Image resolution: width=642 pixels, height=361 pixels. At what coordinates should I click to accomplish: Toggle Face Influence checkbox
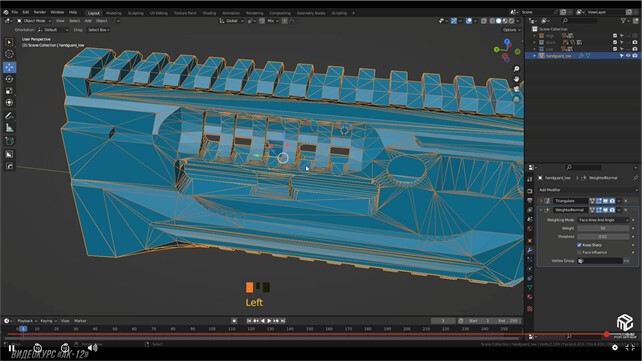[x=579, y=252]
